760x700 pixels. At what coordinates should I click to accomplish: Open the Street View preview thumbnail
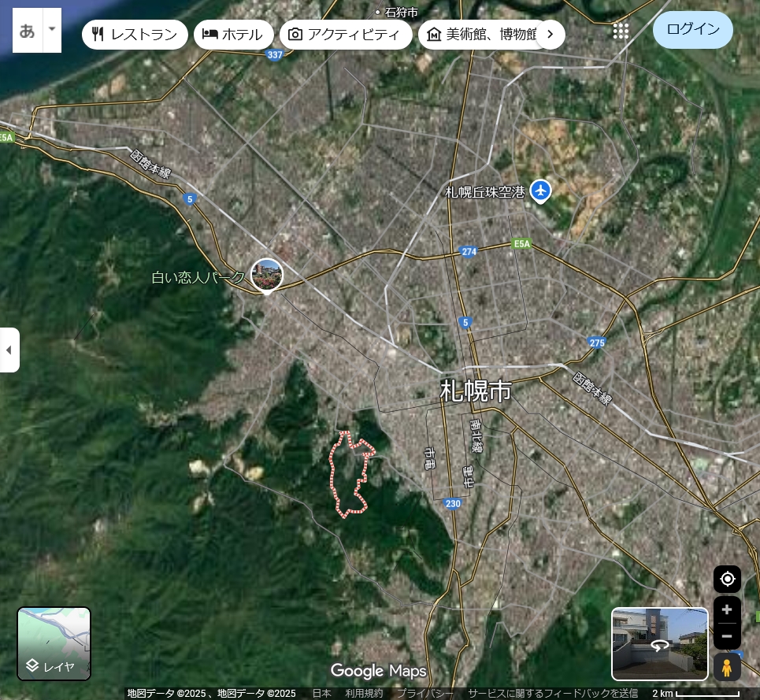click(x=659, y=643)
